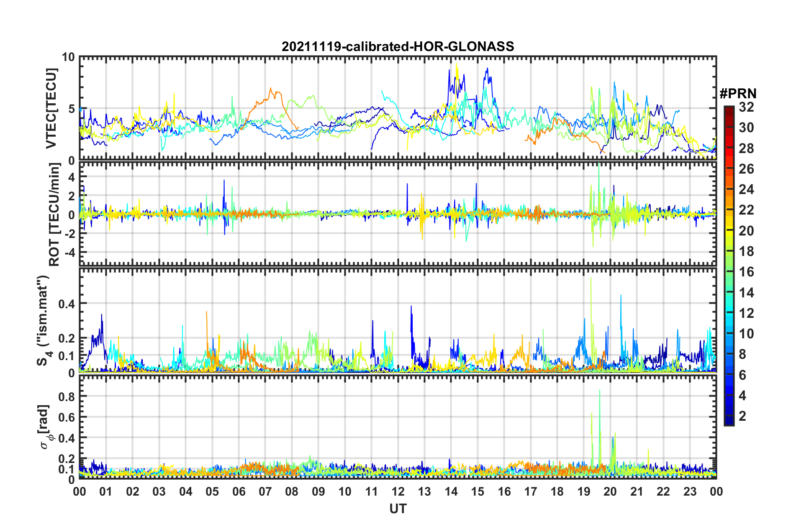The width and height of the screenshot is (796, 532).
Task: Pick colorbar tick label 14
Action: point(746,293)
